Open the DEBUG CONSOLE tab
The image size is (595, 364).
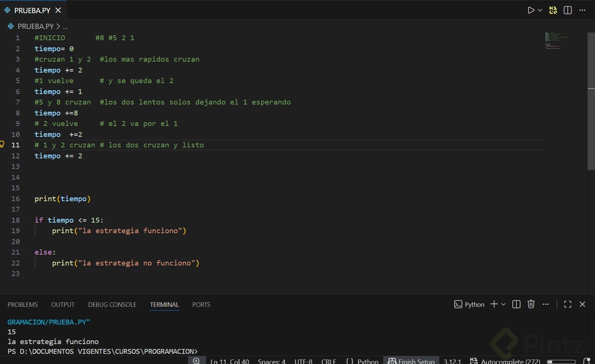[112, 305]
